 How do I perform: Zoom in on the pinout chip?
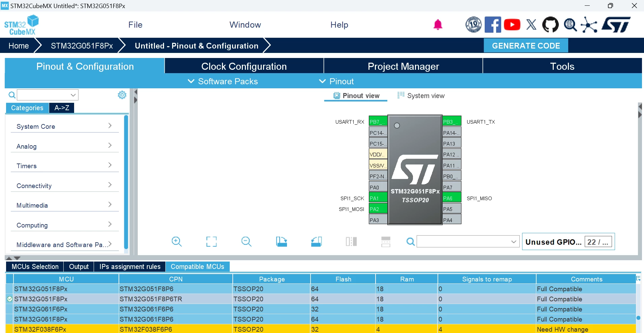[176, 241]
